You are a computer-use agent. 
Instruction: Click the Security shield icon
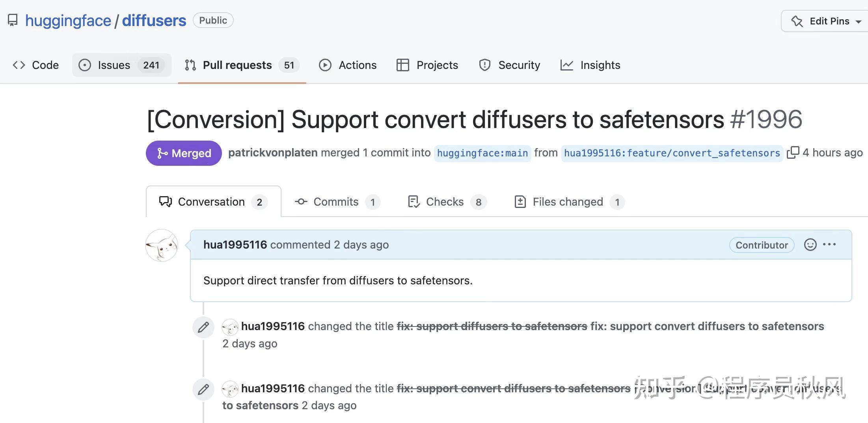point(484,65)
